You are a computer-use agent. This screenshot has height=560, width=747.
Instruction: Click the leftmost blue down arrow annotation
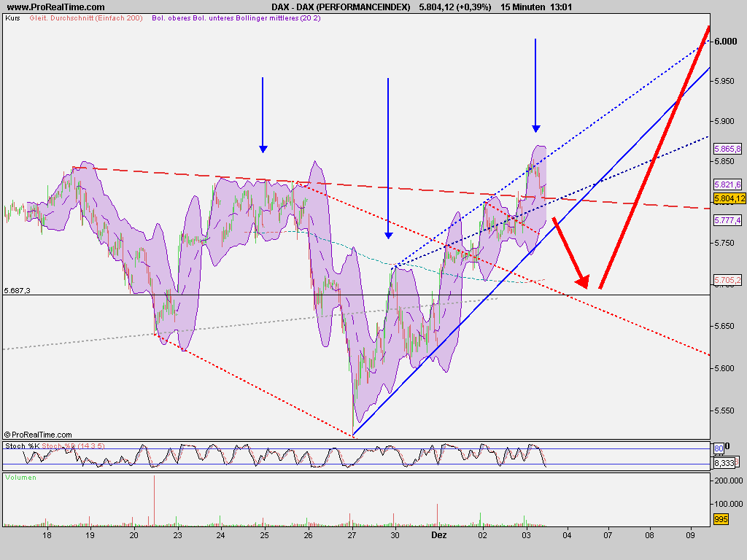[262, 113]
